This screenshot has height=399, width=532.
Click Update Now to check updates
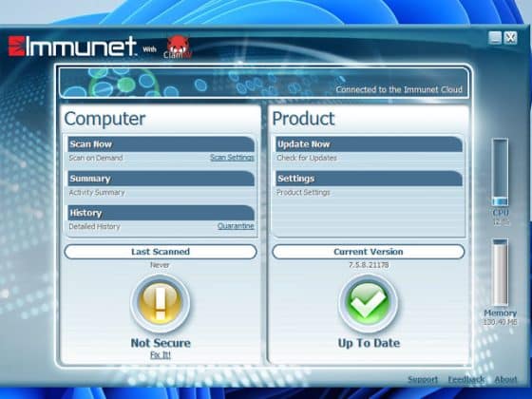point(369,144)
